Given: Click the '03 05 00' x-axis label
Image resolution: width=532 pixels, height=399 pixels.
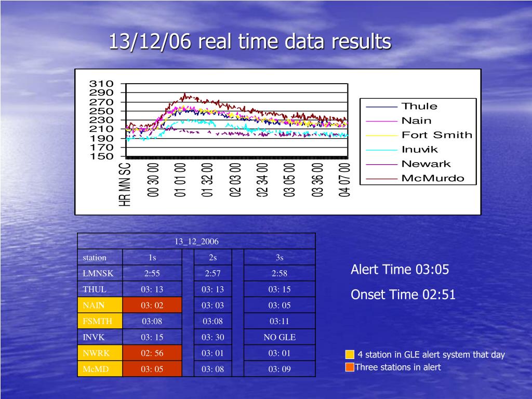Looking at the screenshot, I should pyautogui.click(x=289, y=180).
